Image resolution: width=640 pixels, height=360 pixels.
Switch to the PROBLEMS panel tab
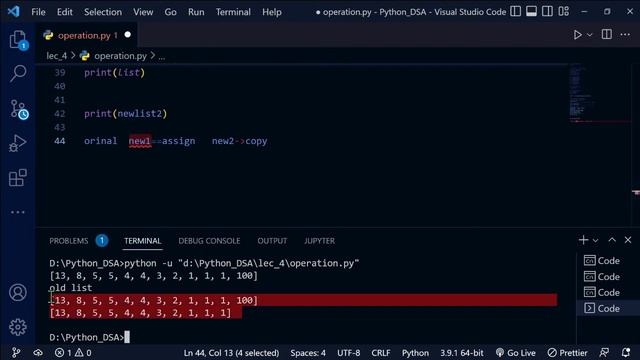(x=69, y=241)
